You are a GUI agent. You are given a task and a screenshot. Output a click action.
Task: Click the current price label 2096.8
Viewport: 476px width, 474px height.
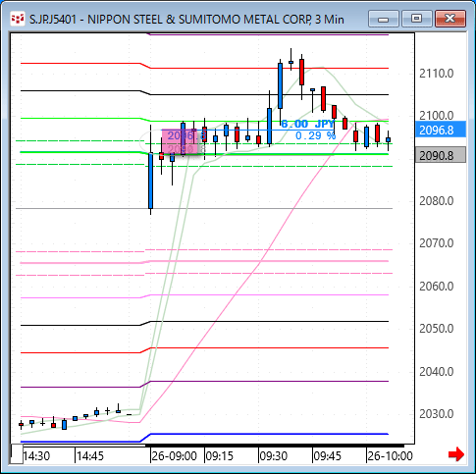tap(441, 130)
